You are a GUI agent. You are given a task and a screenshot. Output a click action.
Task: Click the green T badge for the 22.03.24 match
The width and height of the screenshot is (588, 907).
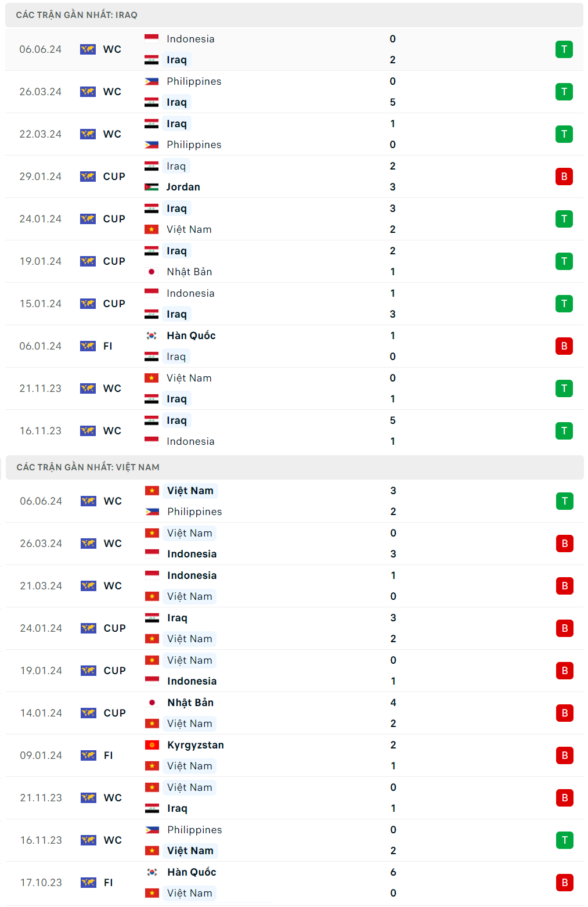coord(564,134)
